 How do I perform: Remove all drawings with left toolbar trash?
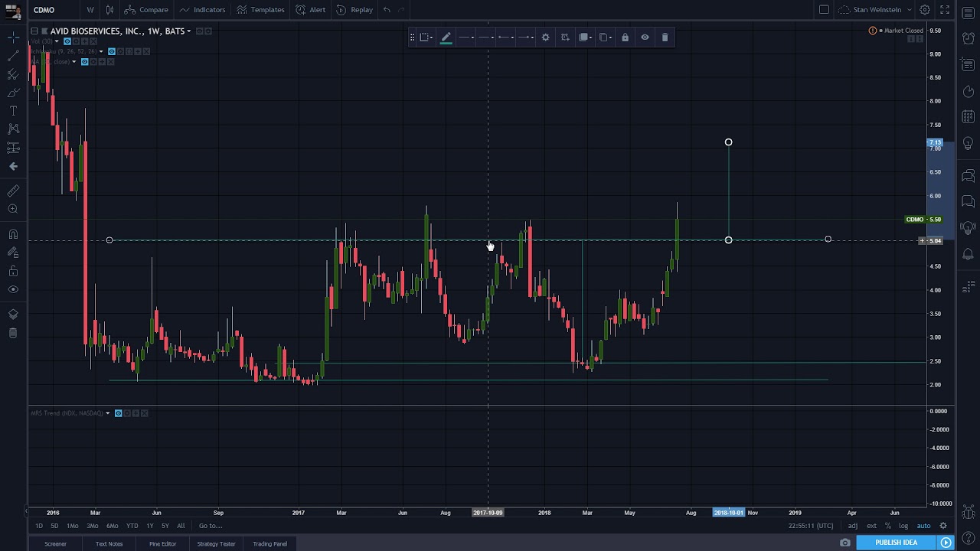click(x=13, y=333)
